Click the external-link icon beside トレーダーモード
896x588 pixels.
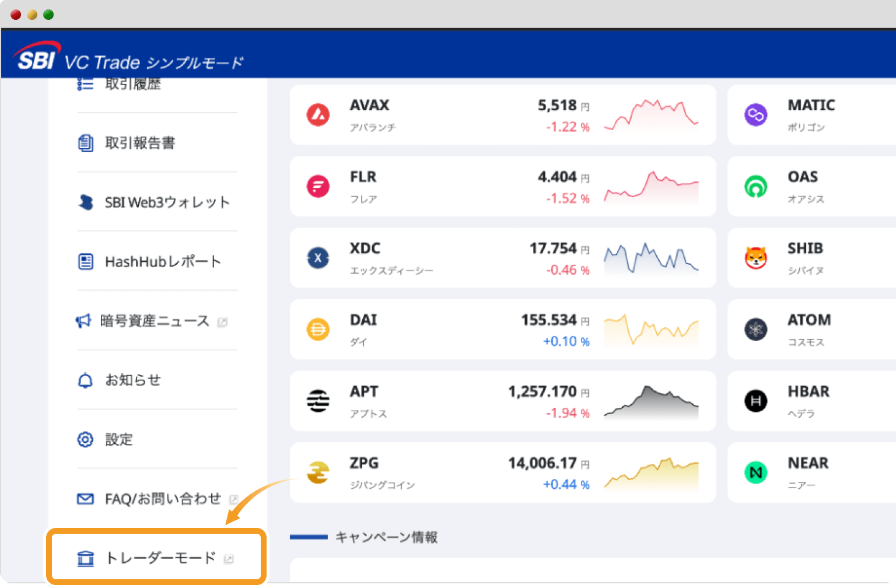point(229,558)
